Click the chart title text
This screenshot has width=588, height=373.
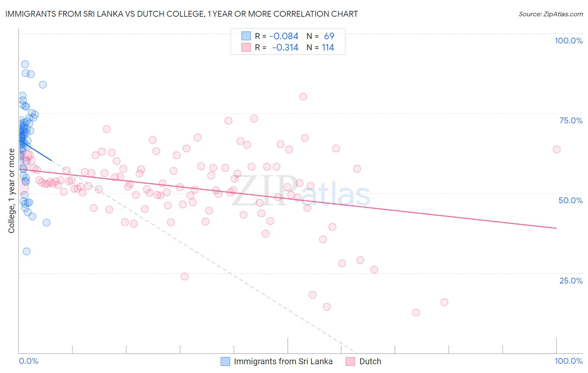pos(181,14)
